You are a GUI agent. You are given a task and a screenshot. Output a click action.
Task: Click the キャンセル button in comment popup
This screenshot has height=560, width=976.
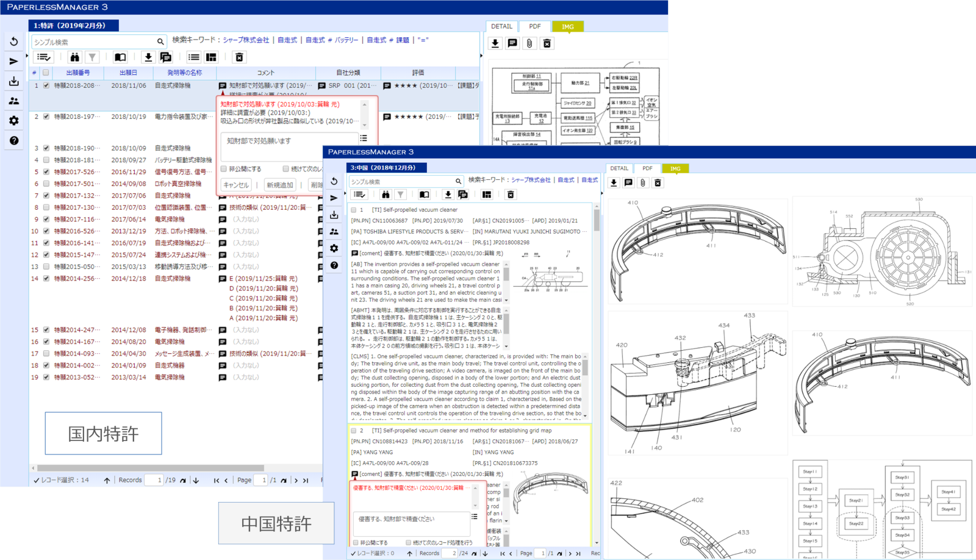click(x=236, y=185)
